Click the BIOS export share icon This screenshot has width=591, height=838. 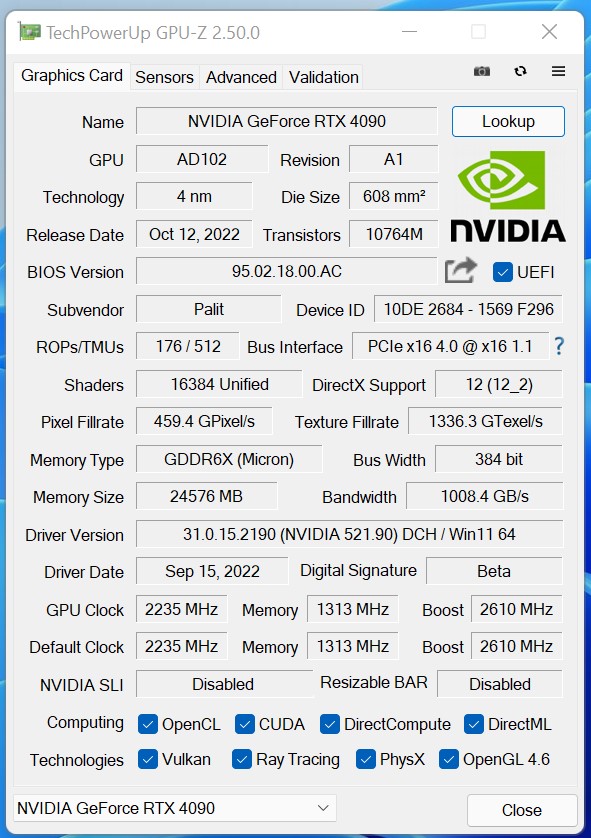(x=461, y=270)
